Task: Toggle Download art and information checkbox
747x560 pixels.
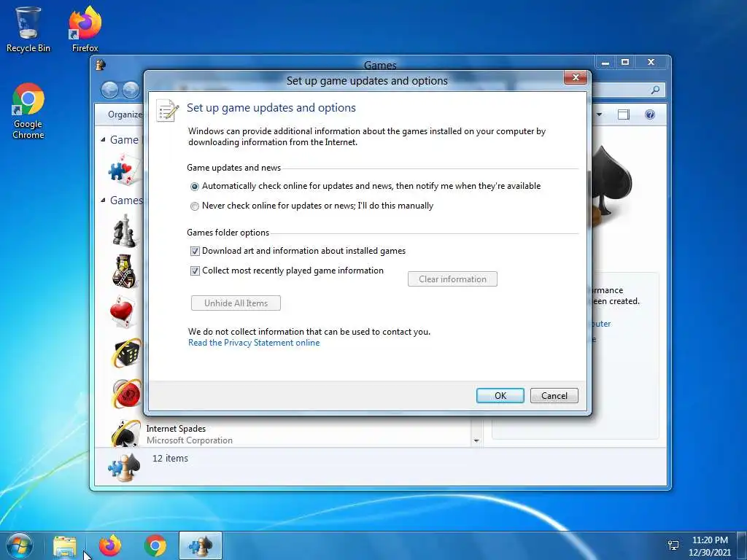Action: point(195,251)
